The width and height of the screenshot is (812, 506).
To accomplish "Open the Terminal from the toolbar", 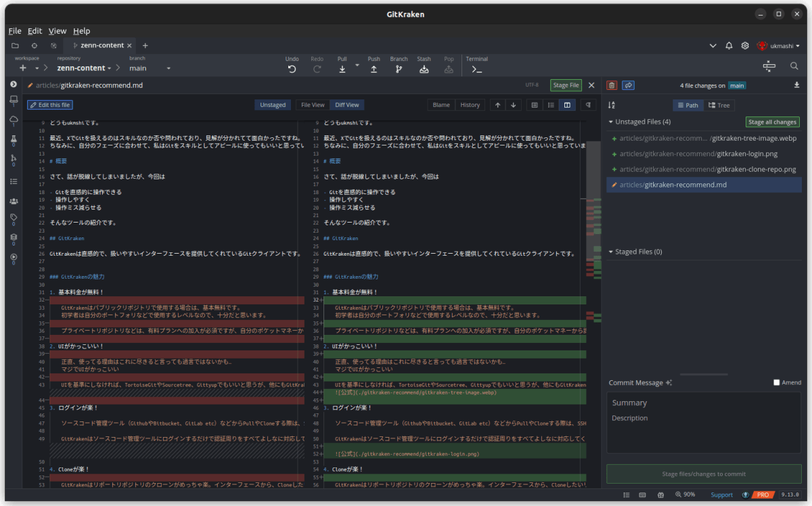I will pos(476,68).
